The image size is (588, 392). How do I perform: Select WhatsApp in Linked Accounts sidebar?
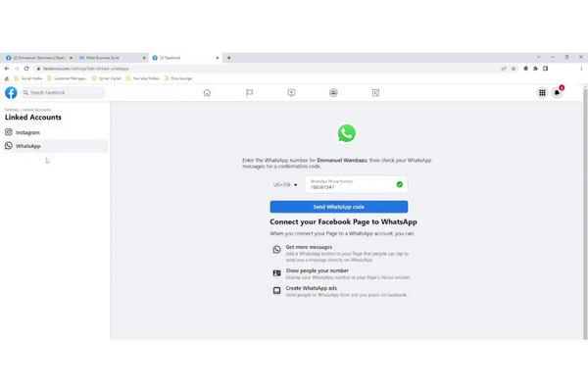click(x=55, y=146)
